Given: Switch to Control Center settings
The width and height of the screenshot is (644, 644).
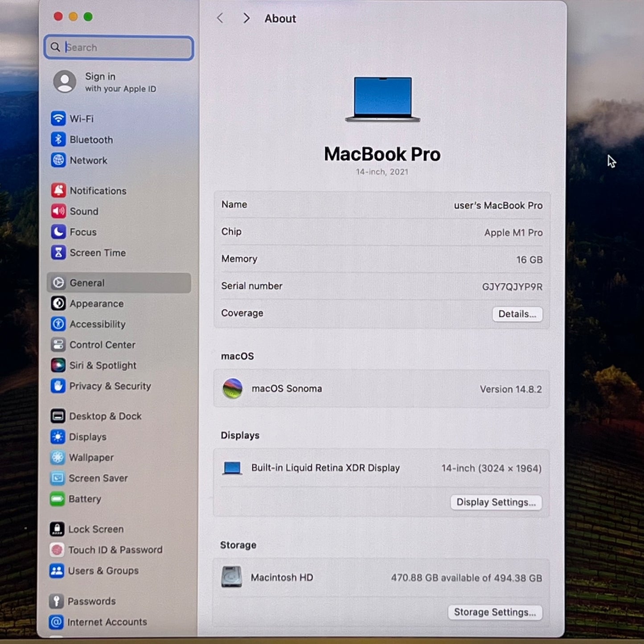Looking at the screenshot, I should pyautogui.click(x=102, y=345).
